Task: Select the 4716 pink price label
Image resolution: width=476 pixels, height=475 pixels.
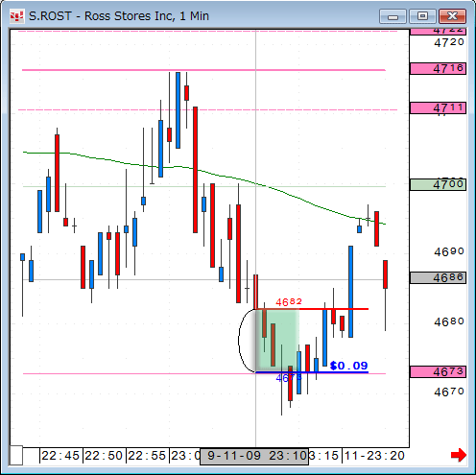Action: click(x=438, y=68)
